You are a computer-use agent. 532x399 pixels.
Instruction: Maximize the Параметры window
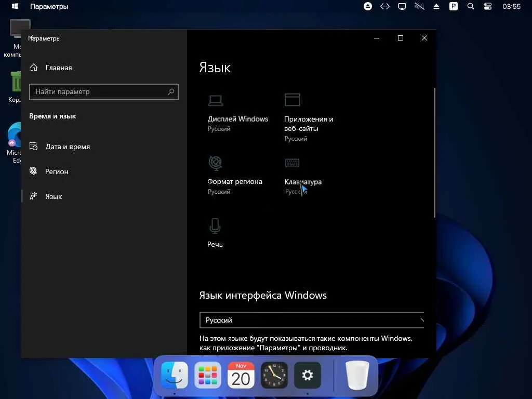tap(401, 38)
